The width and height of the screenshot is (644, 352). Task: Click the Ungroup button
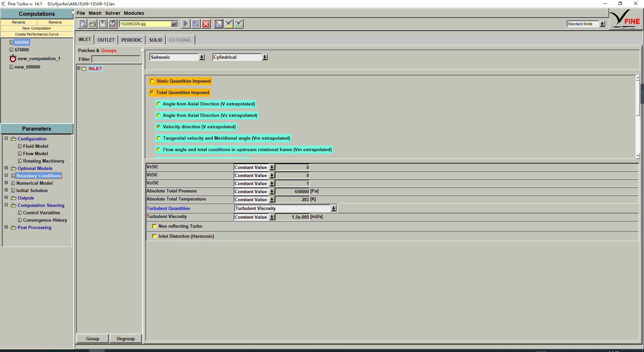point(126,339)
